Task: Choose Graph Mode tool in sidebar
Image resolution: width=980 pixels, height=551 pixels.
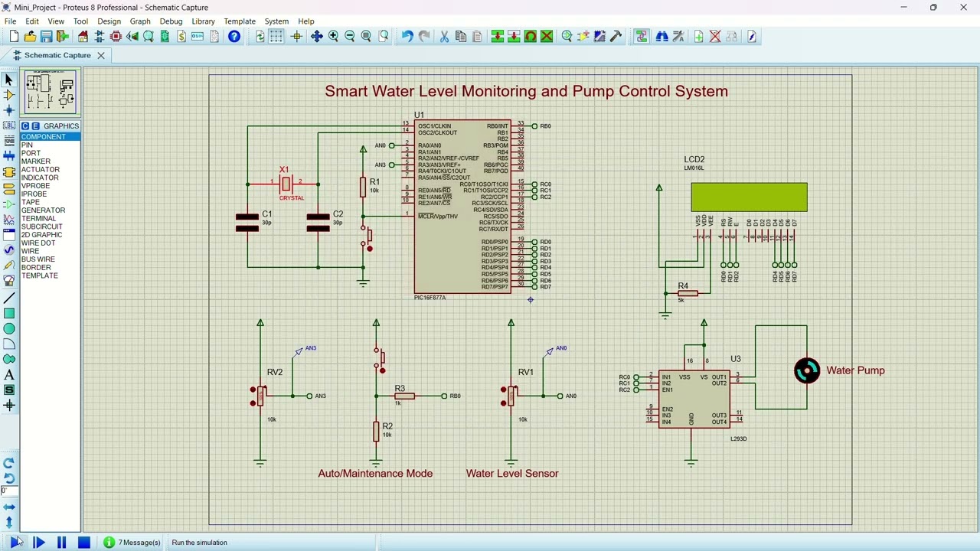Action: 9,220
